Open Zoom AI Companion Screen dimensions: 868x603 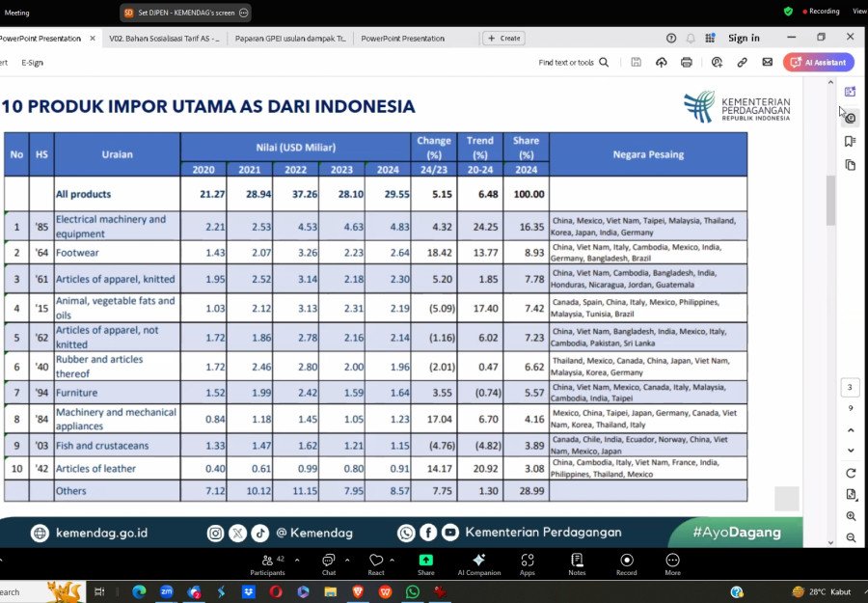[x=478, y=564]
